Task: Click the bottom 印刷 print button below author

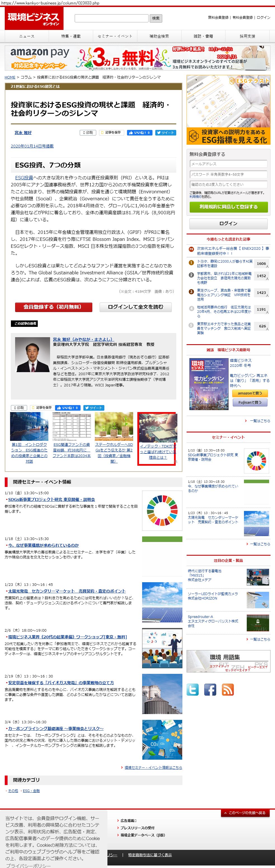Action: coord(19,408)
